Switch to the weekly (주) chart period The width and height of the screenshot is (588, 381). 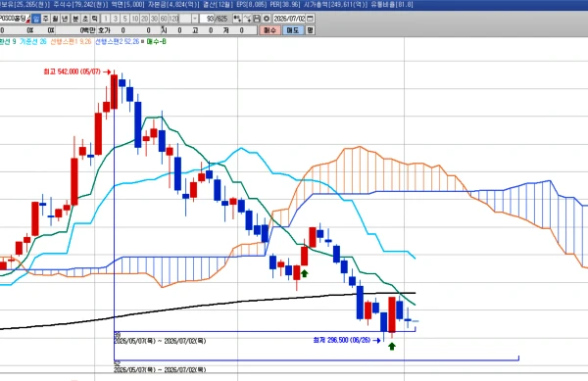tap(45, 19)
